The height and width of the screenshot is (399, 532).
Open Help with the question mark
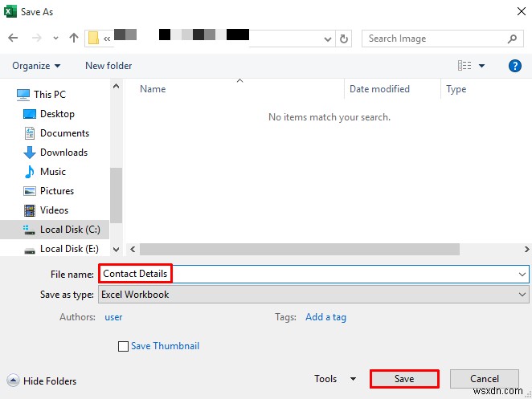click(x=514, y=66)
